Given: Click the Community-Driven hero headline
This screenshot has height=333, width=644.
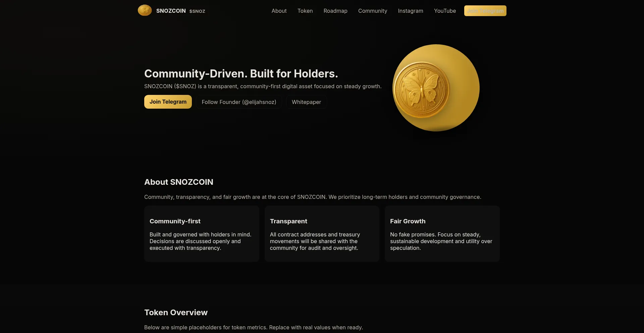Looking at the screenshot, I should click(241, 73).
